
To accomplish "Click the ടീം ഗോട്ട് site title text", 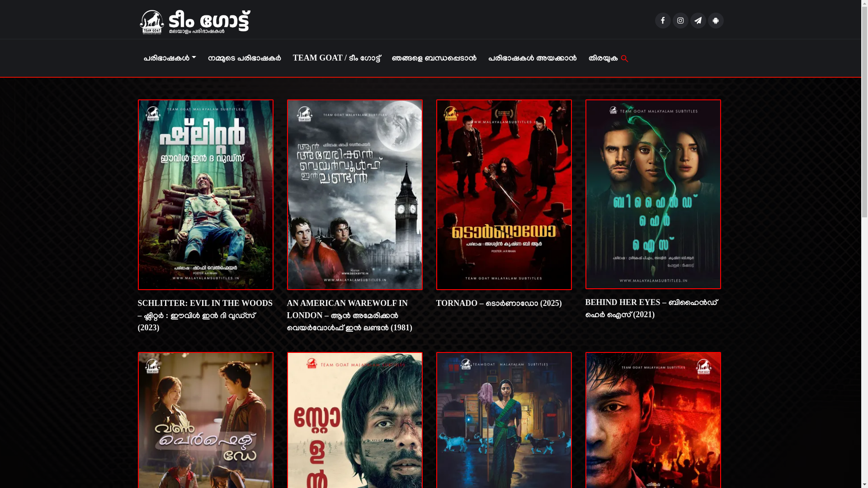I will click(x=209, y=21).
